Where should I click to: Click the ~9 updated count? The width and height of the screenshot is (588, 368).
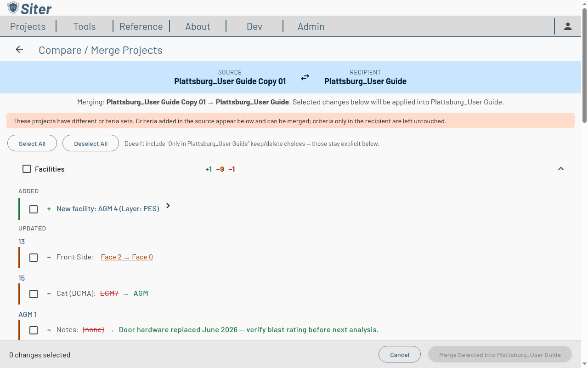click(x=220, y=169)
